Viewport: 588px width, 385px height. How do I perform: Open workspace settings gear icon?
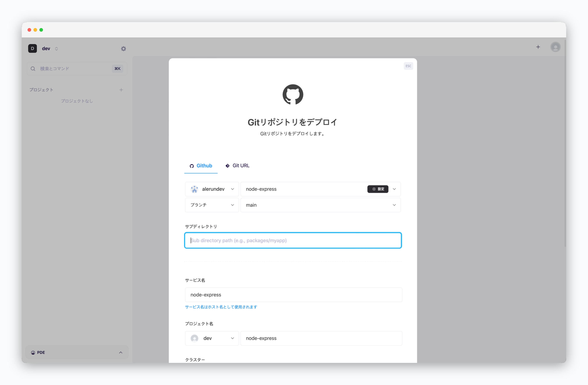point(123,49)
